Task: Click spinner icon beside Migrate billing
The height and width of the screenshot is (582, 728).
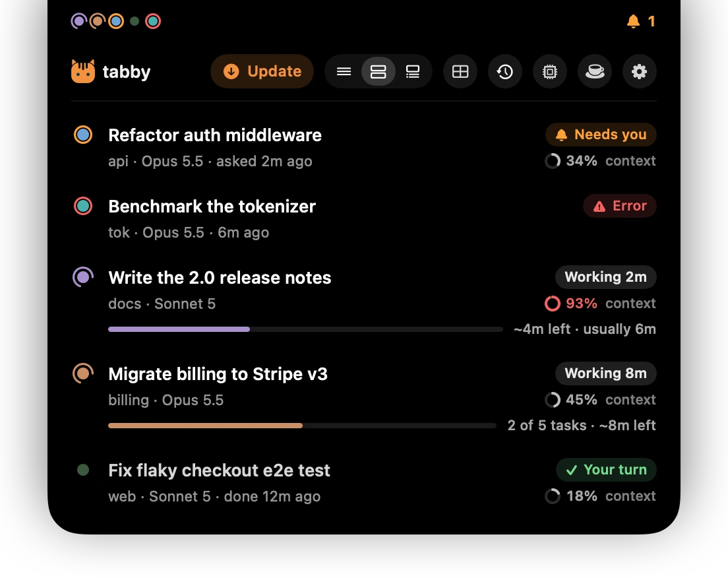Action: 83,373
